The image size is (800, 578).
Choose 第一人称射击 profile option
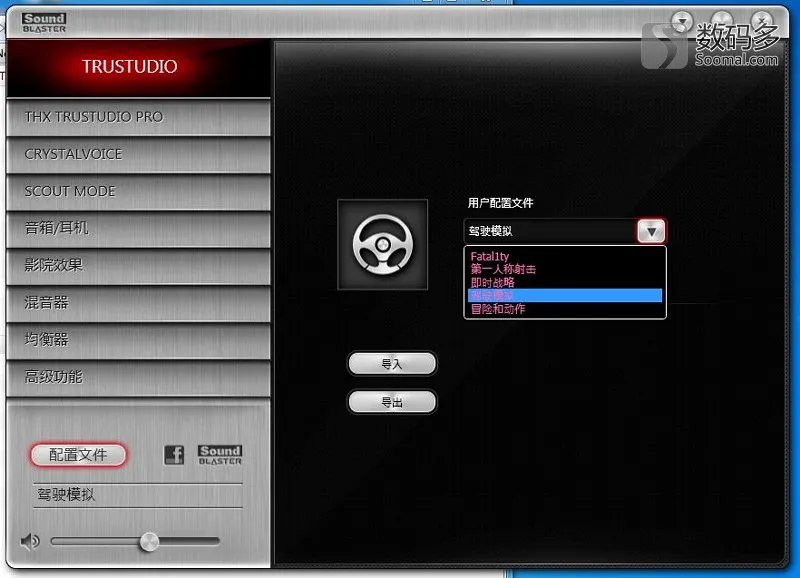565,269
